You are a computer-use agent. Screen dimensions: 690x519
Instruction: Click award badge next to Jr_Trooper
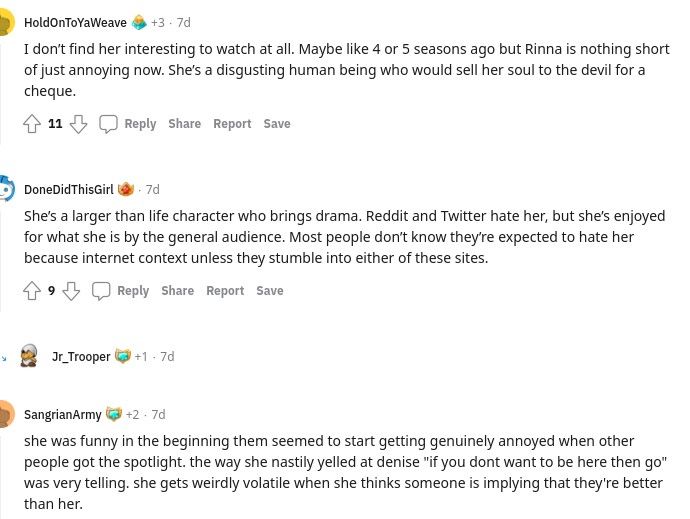click(123, 356)
